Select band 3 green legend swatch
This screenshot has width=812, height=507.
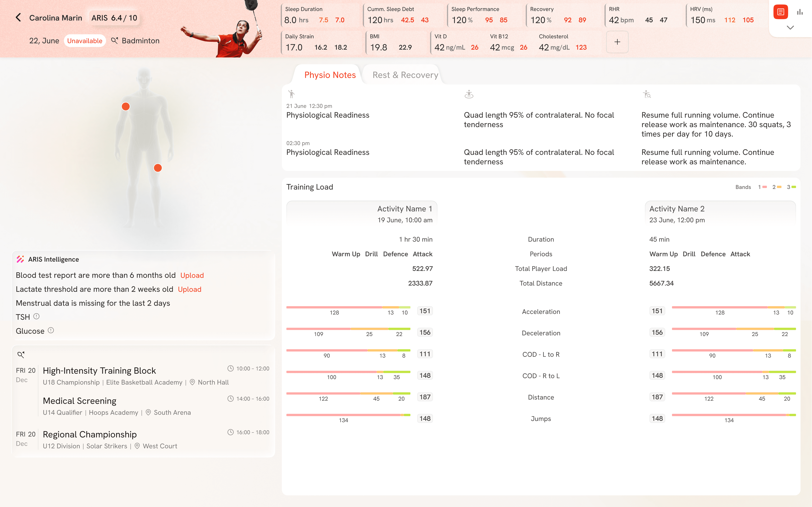coord(793,187)
